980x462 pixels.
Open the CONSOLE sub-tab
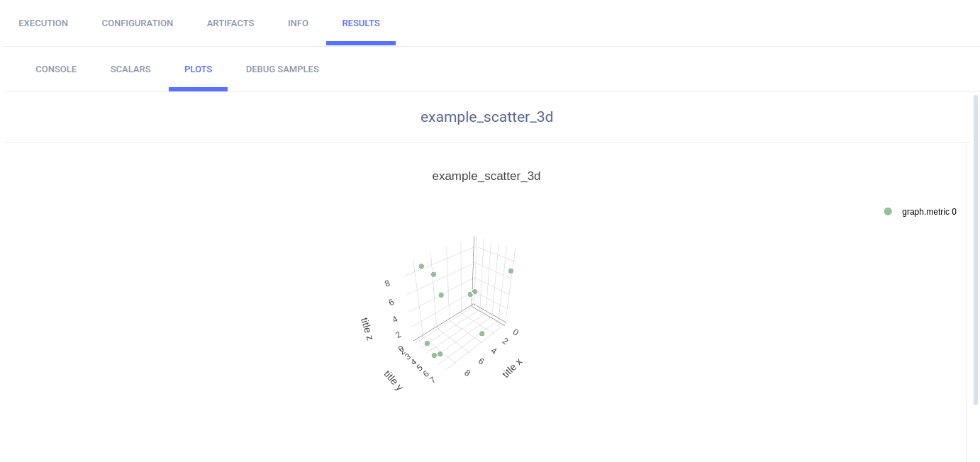click(55, 69)
